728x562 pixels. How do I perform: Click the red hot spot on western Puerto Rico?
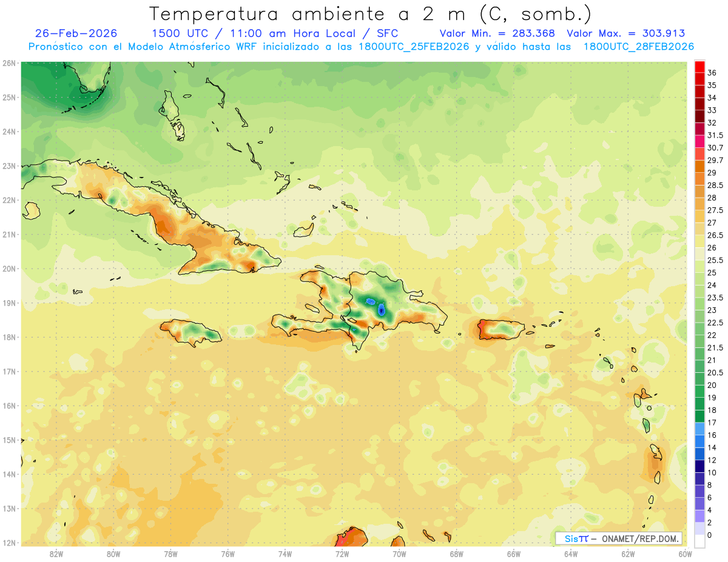481,328
